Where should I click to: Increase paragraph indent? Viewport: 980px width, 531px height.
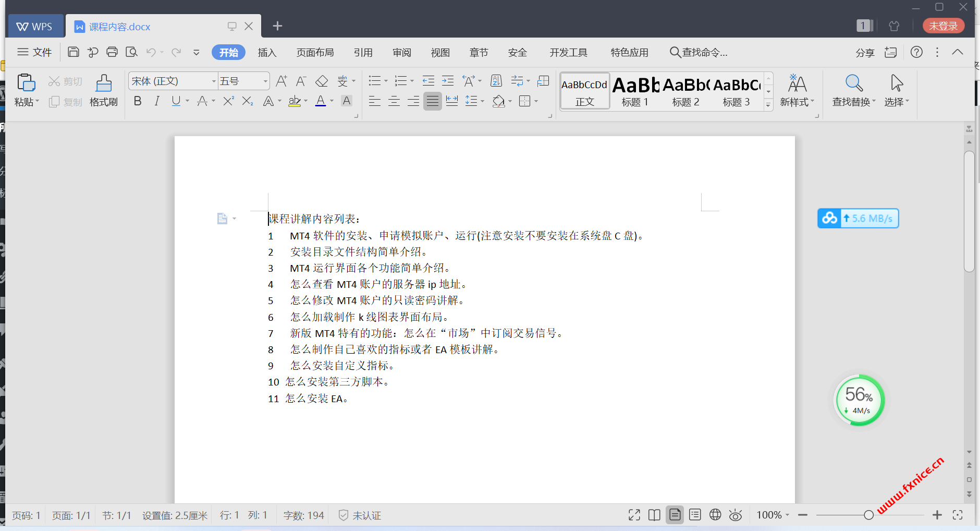(x=448, y=81)
